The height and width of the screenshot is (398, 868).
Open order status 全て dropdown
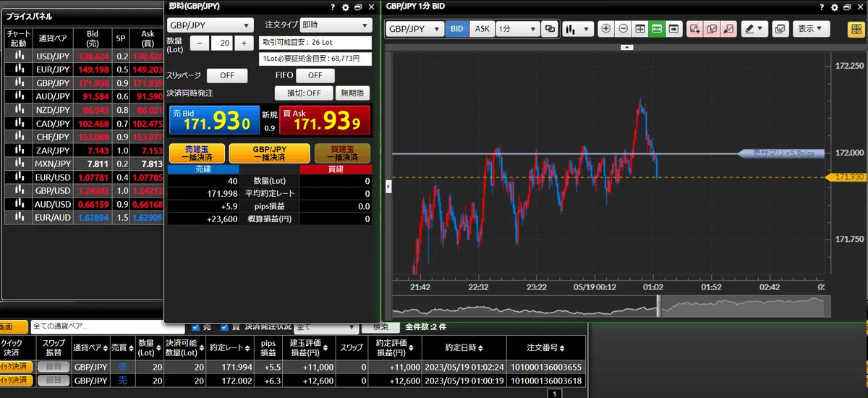click(326, 328)
